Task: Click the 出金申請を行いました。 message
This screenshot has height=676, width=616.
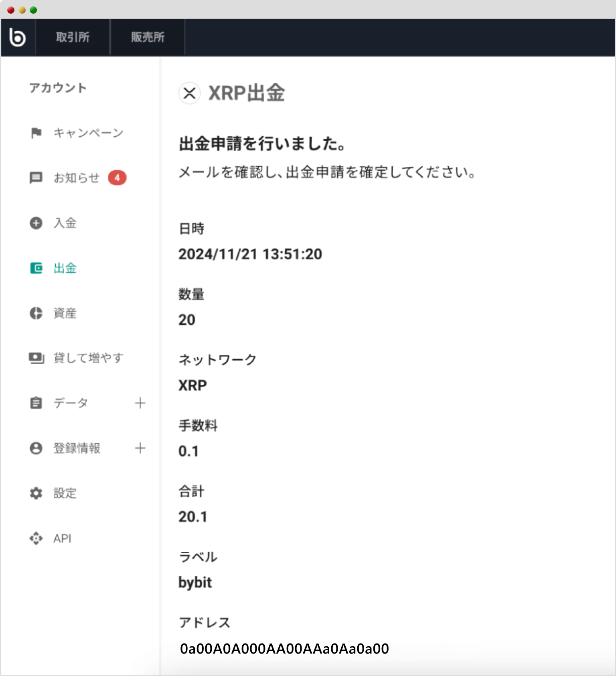Action: pos(263,144)
